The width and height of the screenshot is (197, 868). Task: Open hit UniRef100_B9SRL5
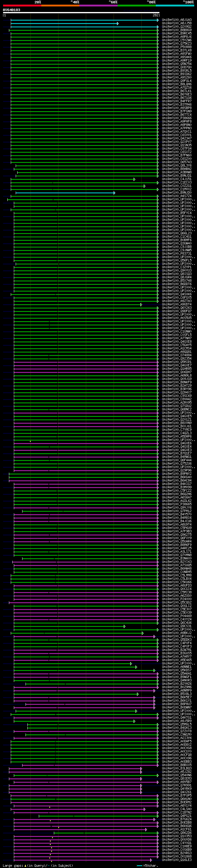(x=177, y=71)
